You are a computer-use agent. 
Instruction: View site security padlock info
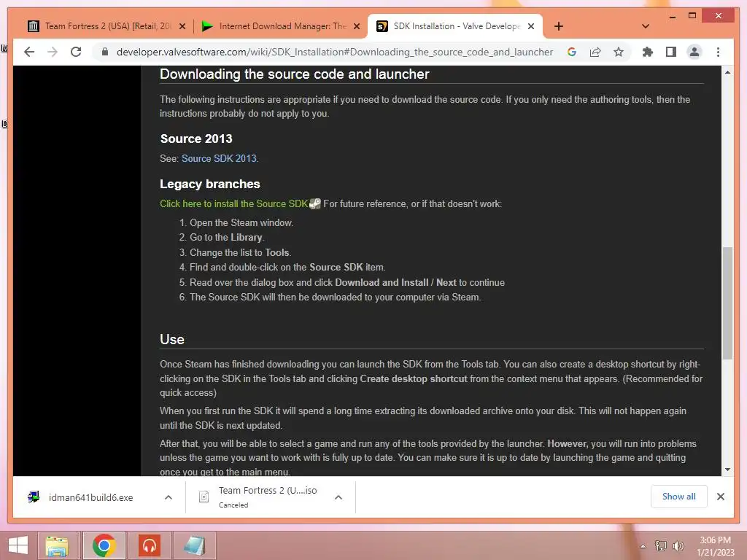point(105,52)
